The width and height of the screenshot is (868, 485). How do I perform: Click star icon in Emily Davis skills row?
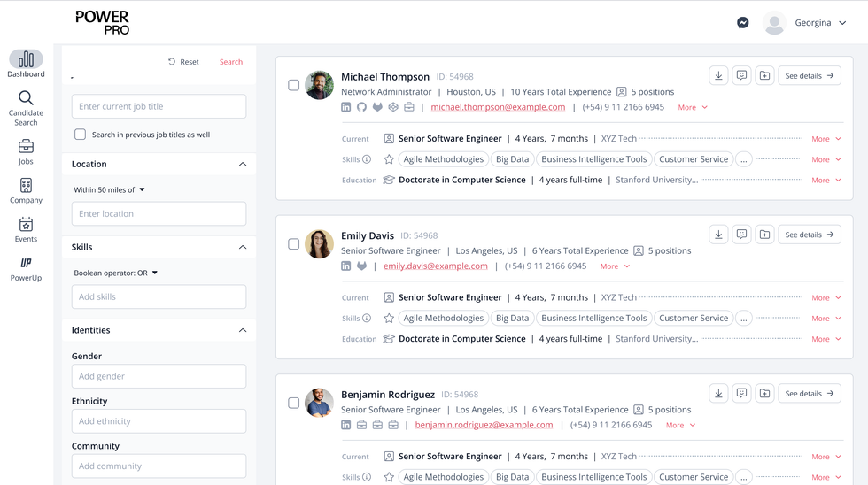(x=389, y=319)
